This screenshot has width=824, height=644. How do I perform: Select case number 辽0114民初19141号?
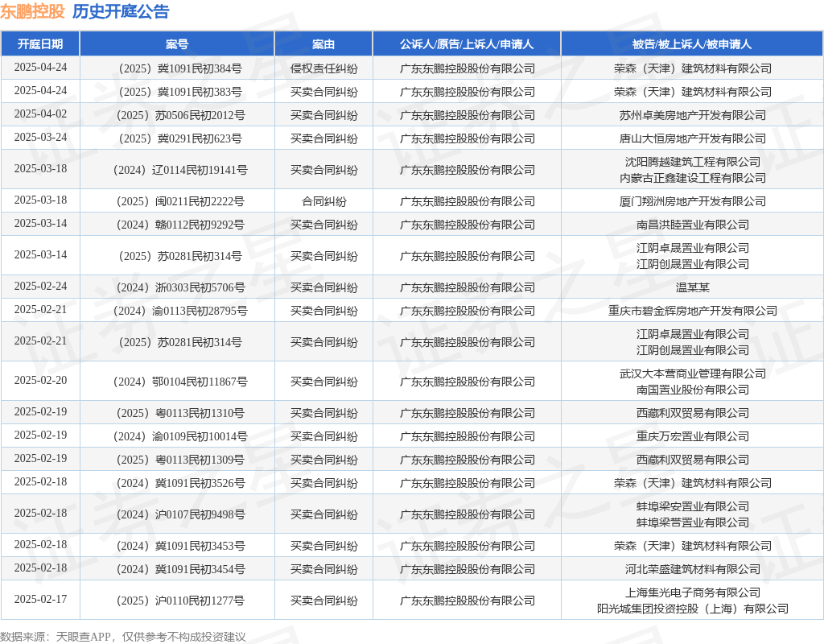tap(180, 170)
